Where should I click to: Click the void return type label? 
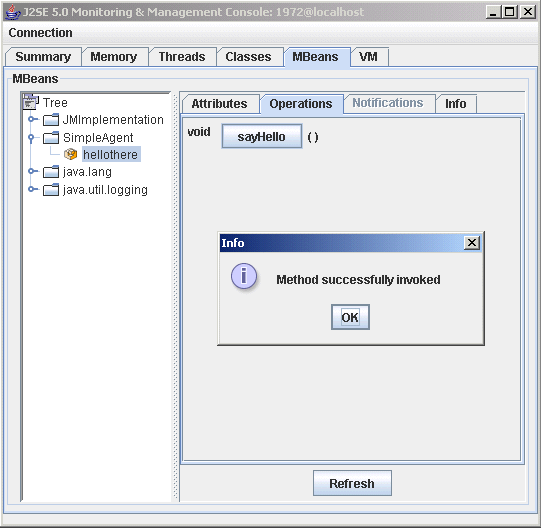tap(199, 131)
